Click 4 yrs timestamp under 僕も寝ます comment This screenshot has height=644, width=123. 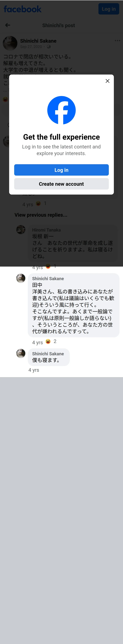coord(34,370)
